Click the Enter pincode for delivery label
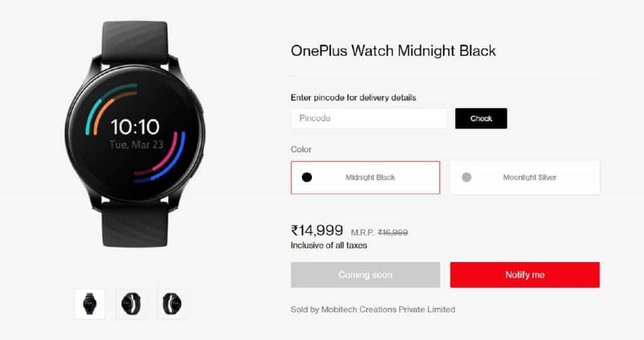This screenshot has height=340, width=644. [353, 98]
